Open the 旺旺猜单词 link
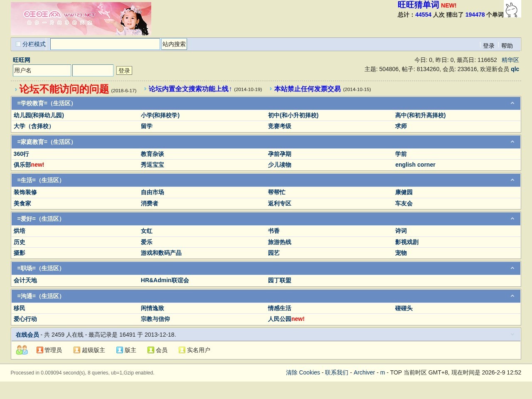532x399 pixels. (x=418, y=5)
